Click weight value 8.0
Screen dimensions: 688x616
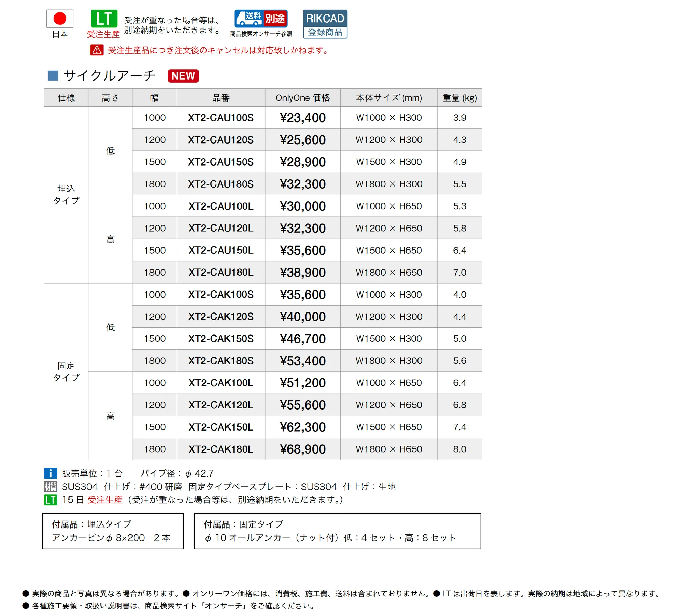459,449
